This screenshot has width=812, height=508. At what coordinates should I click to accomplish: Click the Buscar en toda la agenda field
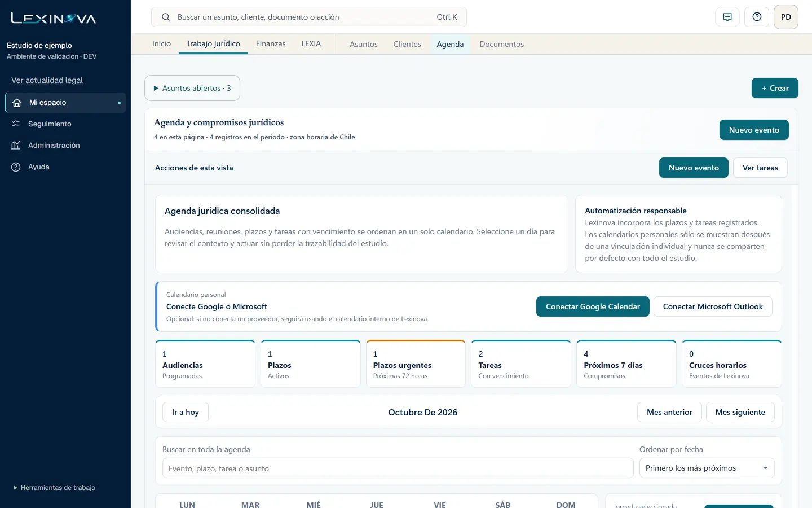pos(398,468)
